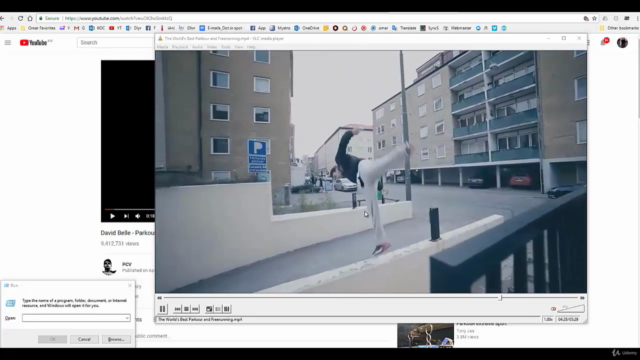Open VLC Video menu
Screen dimensions: 640x360
tap(212, 47)
